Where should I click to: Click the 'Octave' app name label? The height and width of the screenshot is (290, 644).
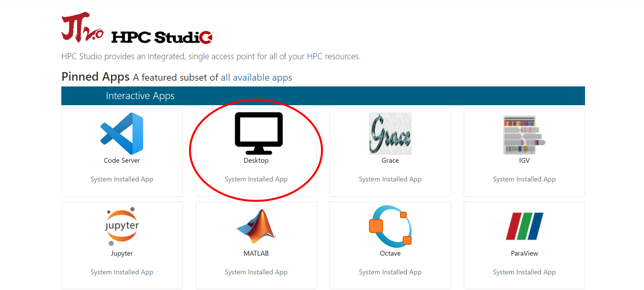click(x=390, y=253)
